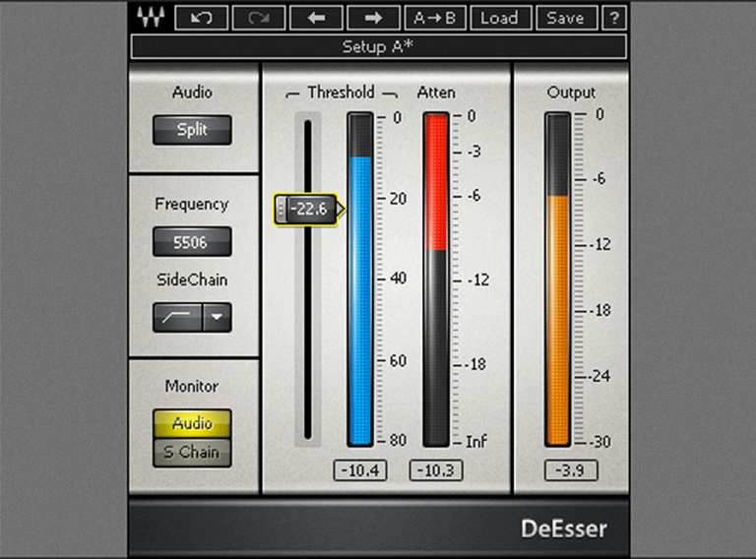Toggle the Audio Split mode button
The image size is (756, 559).
(192, 130)
